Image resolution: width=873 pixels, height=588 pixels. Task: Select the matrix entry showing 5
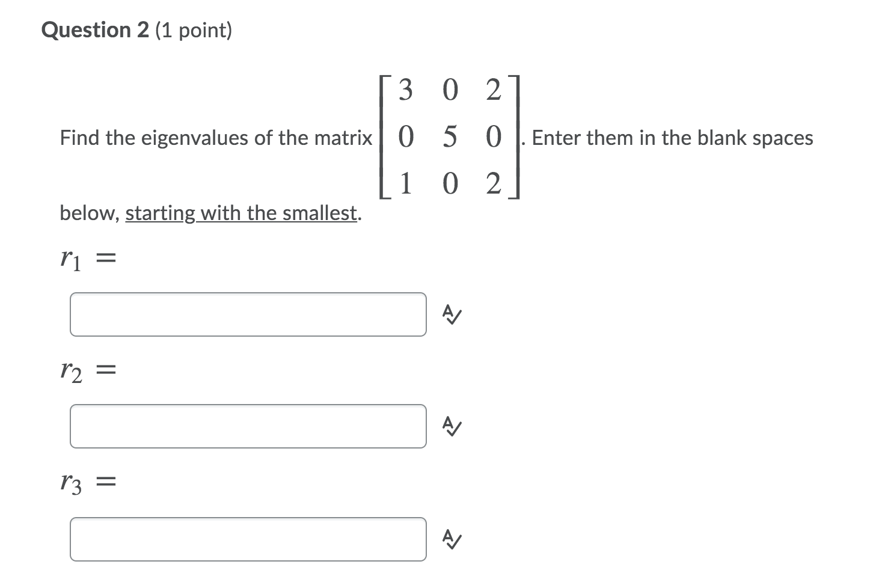point(450,137)
